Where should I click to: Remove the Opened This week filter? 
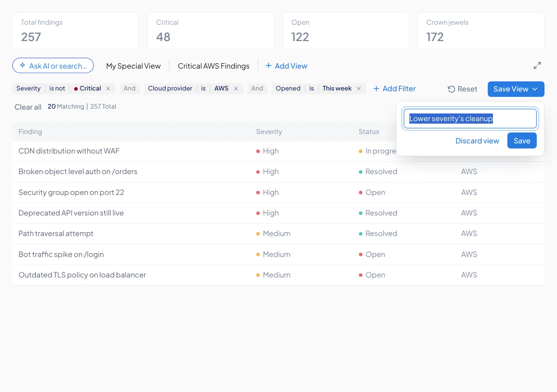click(359, 89)
